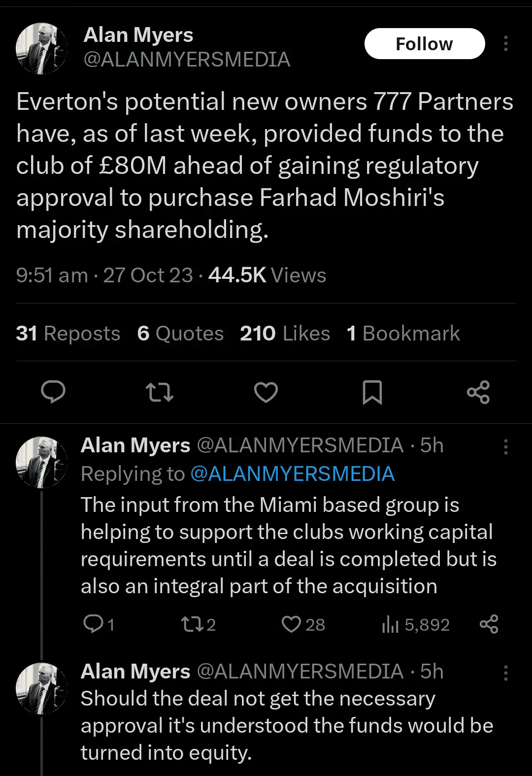Open more options on the equity reply
This screenshot has height=776, width=532.
[506, 673]
